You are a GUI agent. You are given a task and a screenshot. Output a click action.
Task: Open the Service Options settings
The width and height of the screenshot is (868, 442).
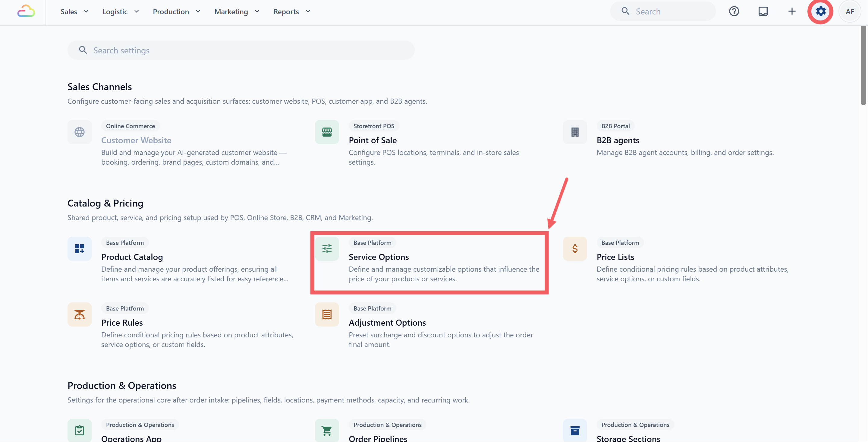pyautogui.click(x=379, y=257)
